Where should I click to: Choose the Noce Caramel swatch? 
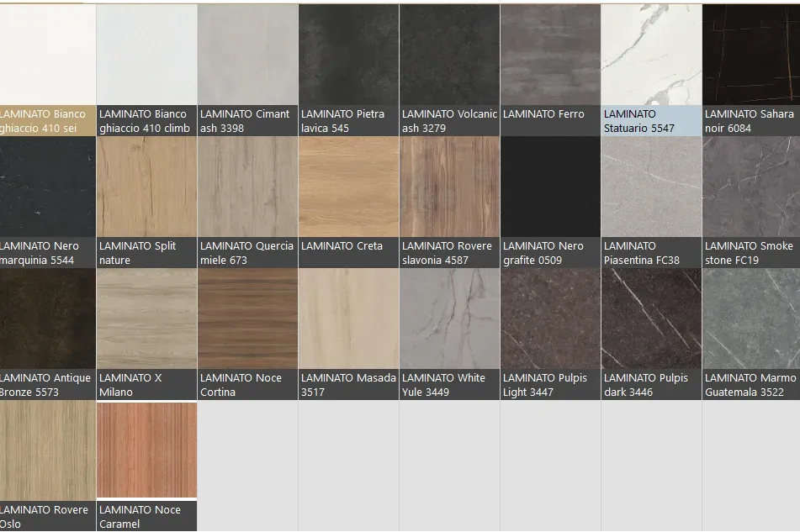(x=147, y=450)
